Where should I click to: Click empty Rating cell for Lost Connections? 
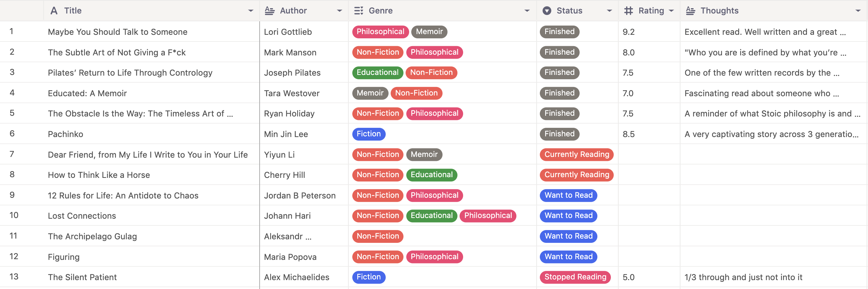point(649,216)
